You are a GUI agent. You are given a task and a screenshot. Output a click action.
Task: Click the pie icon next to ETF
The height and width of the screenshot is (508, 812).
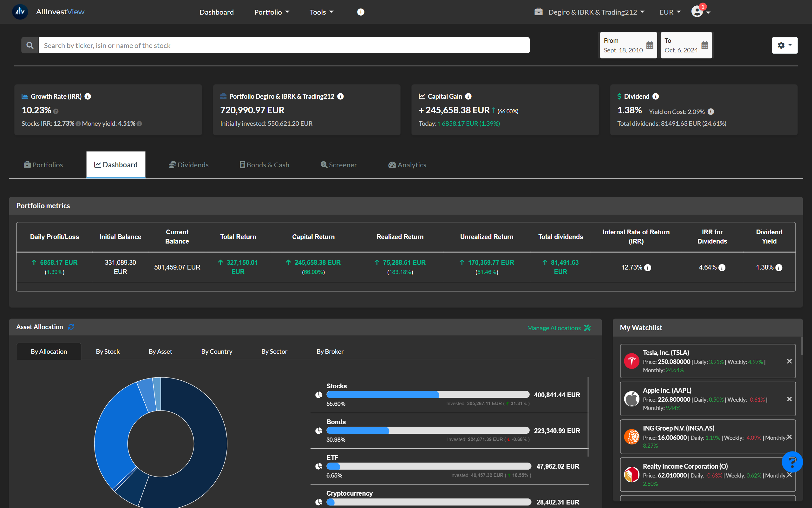point(319,466)
